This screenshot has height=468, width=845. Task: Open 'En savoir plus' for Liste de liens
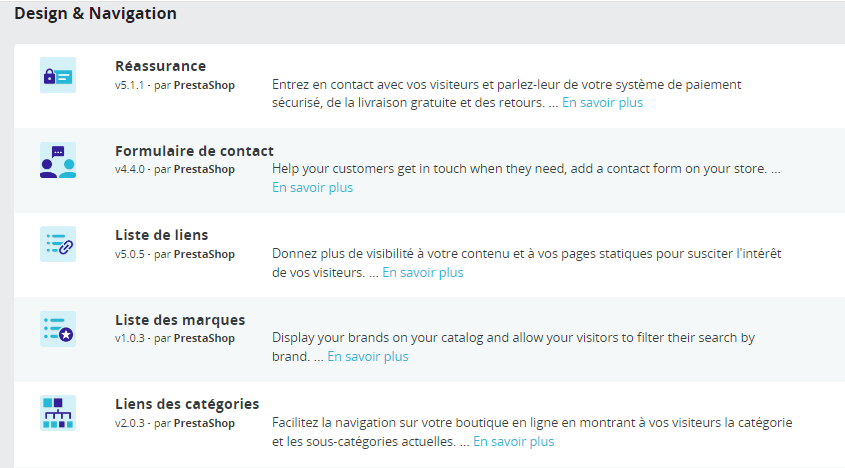423,272
